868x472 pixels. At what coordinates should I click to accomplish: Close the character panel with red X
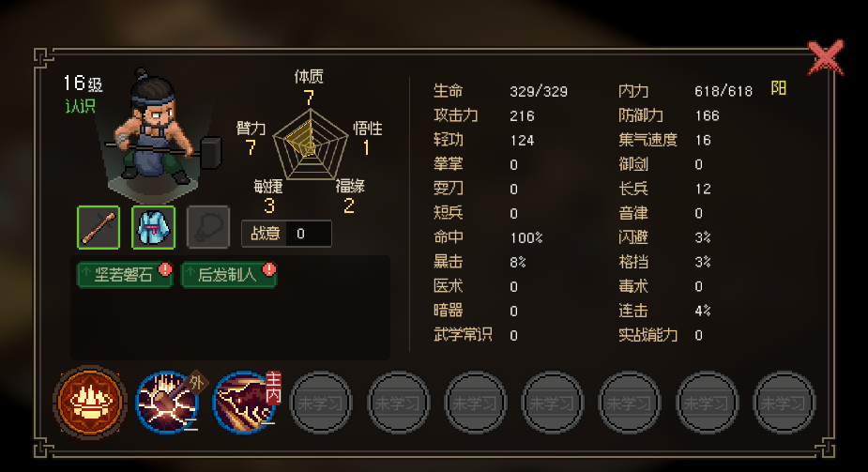click(x=826, y=57)
